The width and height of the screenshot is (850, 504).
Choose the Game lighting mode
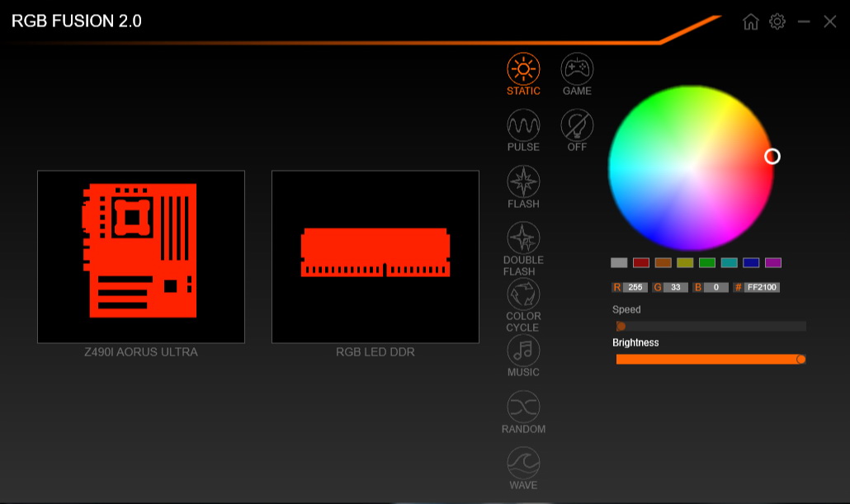pyautogui.click(x=577, y=69)
